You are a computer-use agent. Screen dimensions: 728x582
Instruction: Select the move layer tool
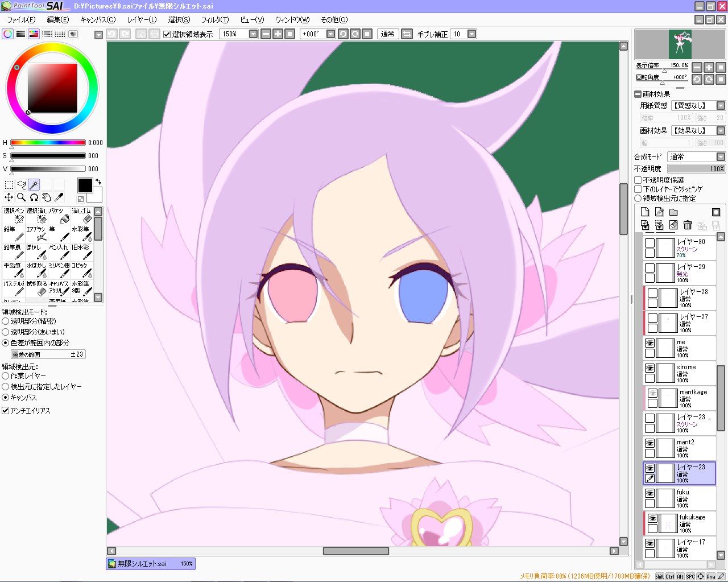[x=9, y=197]
